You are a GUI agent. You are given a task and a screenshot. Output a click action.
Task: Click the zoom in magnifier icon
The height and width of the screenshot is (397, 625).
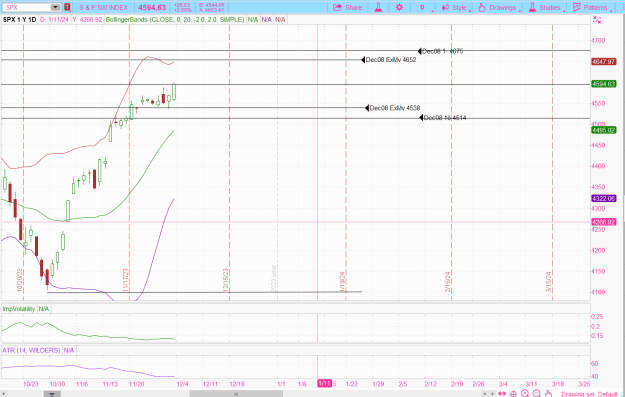tap(525, 394)
